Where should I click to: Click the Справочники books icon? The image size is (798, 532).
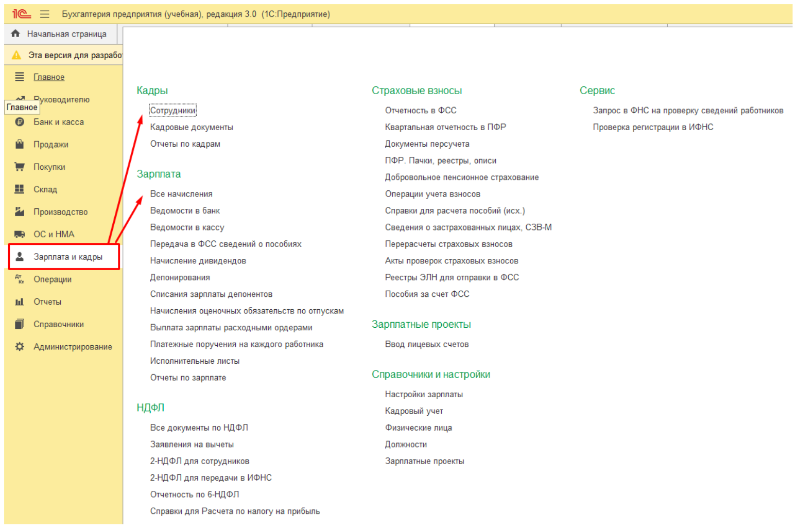[x=20, y=324]
